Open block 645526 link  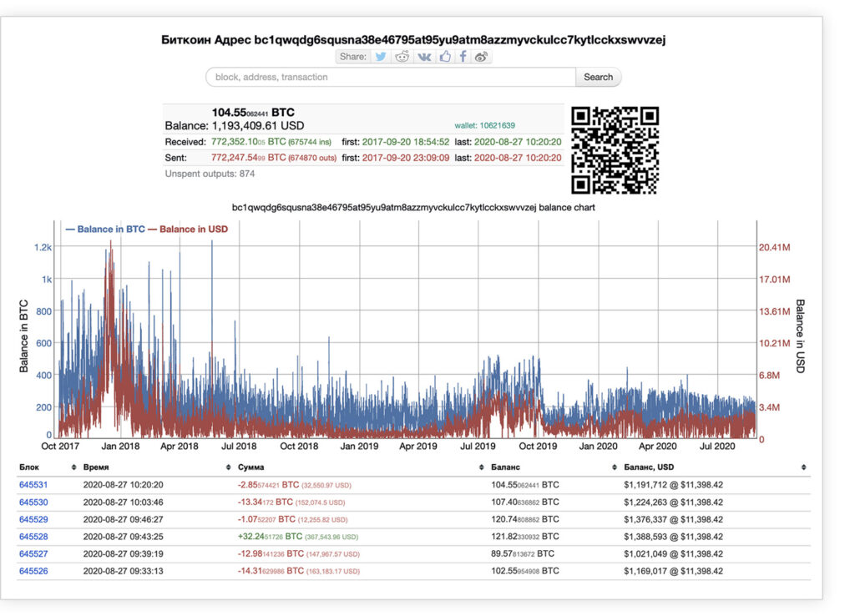[x=33, y=571]
